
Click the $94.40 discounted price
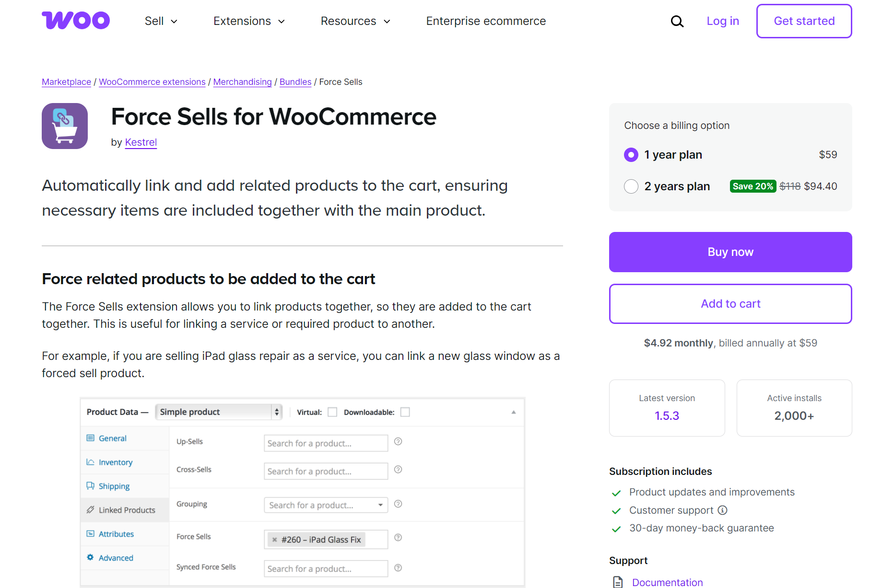coord(821,186)
